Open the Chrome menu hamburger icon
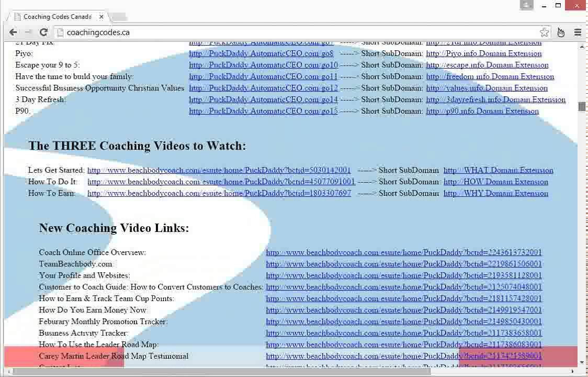The image size is (588, 377). pos(578,32)
